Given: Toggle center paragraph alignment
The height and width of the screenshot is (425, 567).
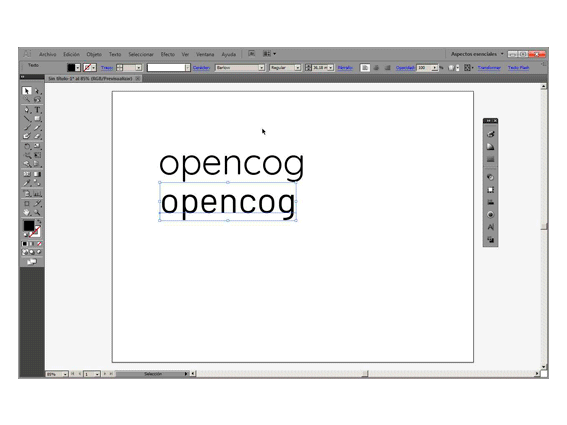Looking at the screenshot, I should pyautogui.click(x=376, y=68).
